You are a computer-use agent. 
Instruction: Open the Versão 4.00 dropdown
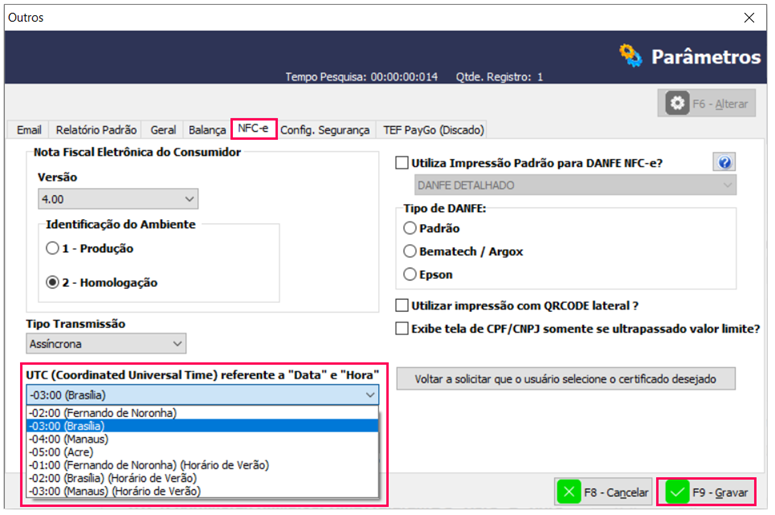coord(117,199)
